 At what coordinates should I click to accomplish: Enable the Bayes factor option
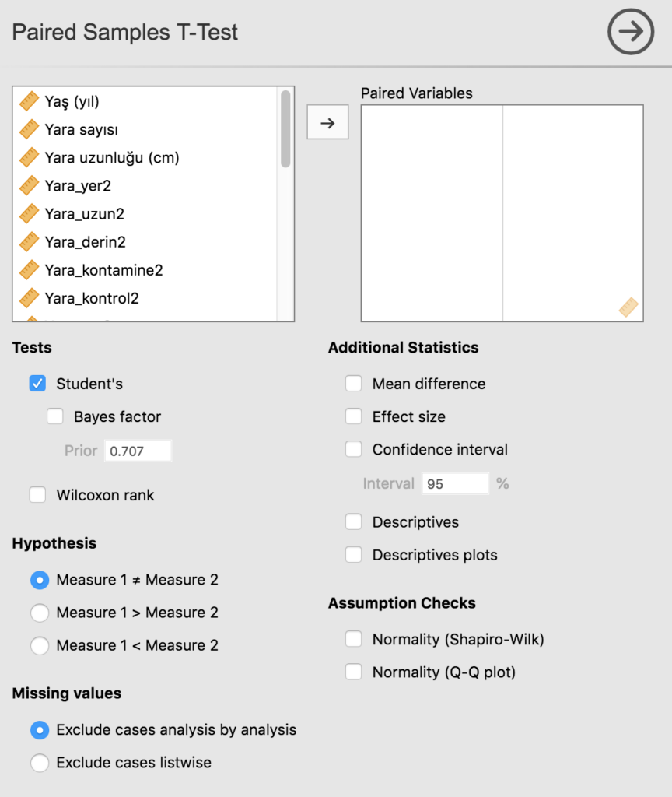coord(55,416)
